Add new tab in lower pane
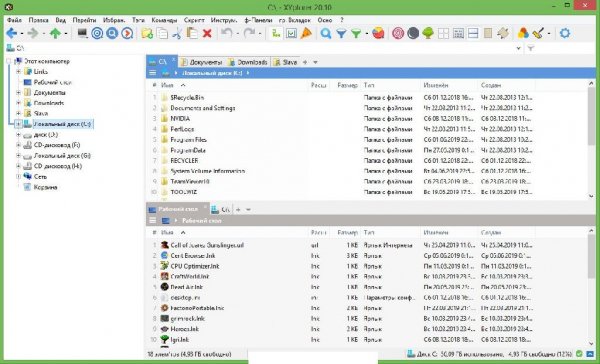 pos(238,210)
